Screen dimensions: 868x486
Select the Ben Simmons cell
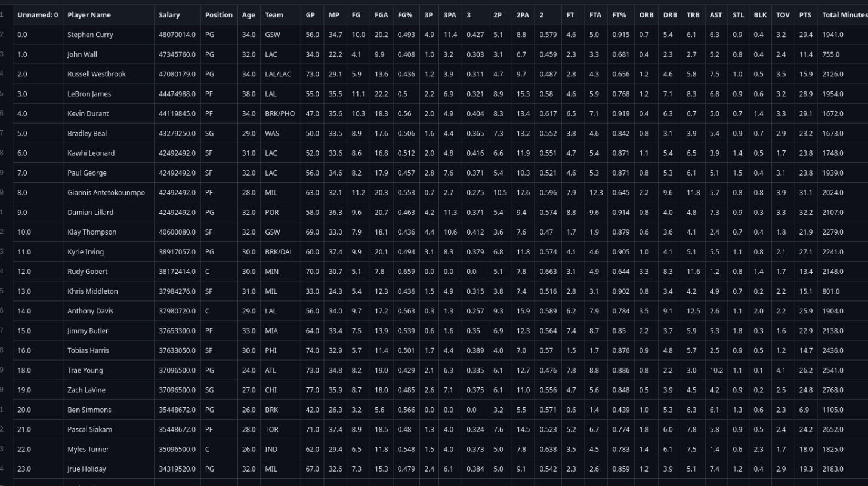(108, 410)
